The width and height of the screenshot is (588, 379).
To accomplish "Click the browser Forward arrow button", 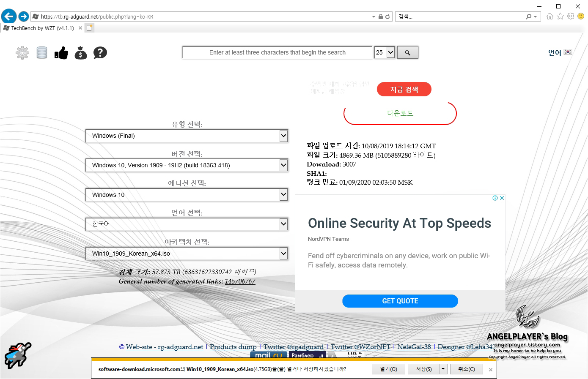I will click(x=24, y=16).
